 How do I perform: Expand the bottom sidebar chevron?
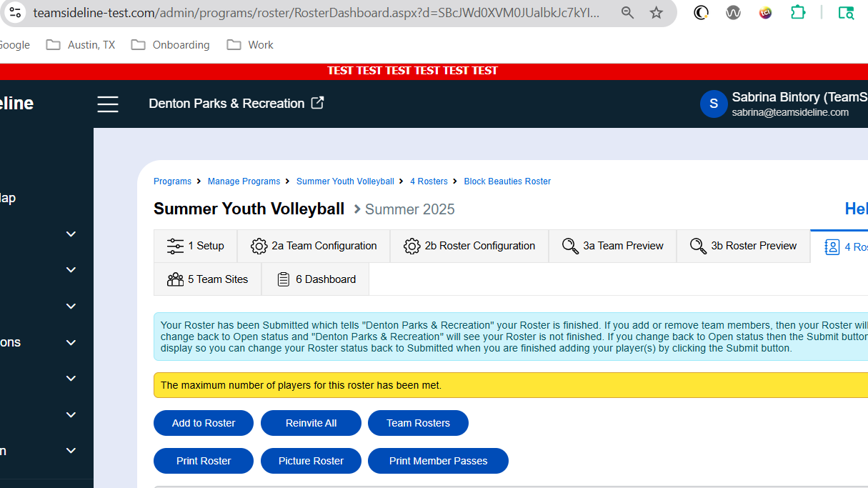[71, 450]
